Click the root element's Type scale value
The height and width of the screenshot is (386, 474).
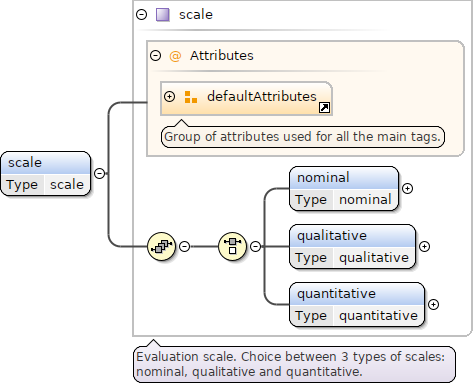[x=67, y=184]
